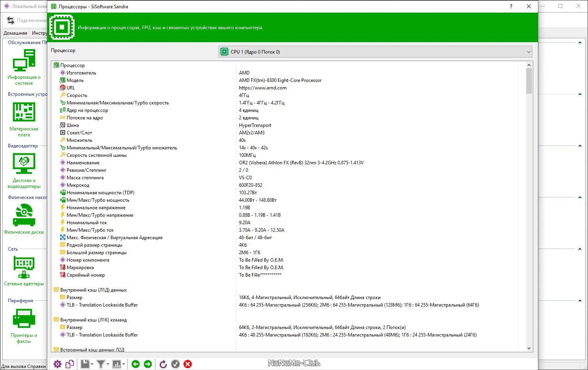
Task: Click the Процессор root tree node
Action: (x=73, y=65)
